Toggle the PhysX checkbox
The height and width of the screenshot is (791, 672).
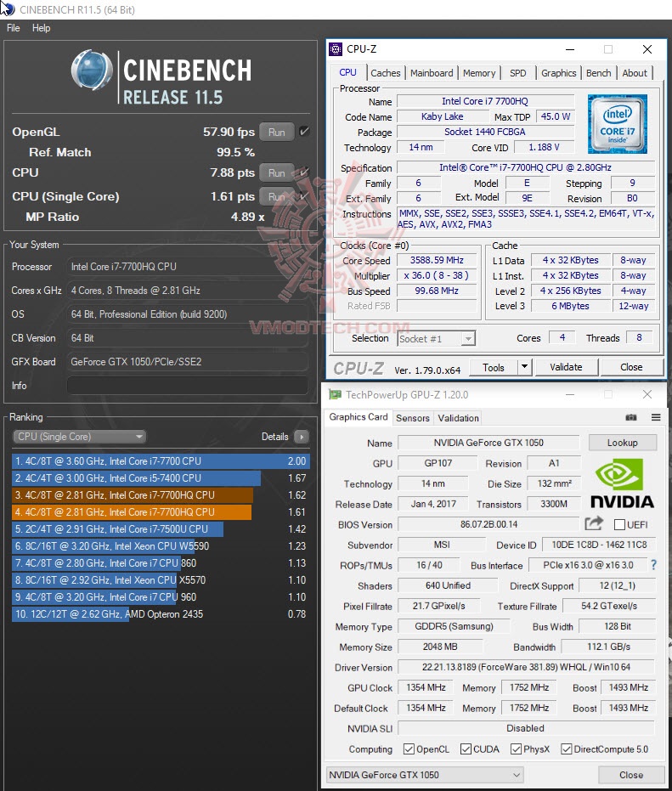[x=516, y=749]
